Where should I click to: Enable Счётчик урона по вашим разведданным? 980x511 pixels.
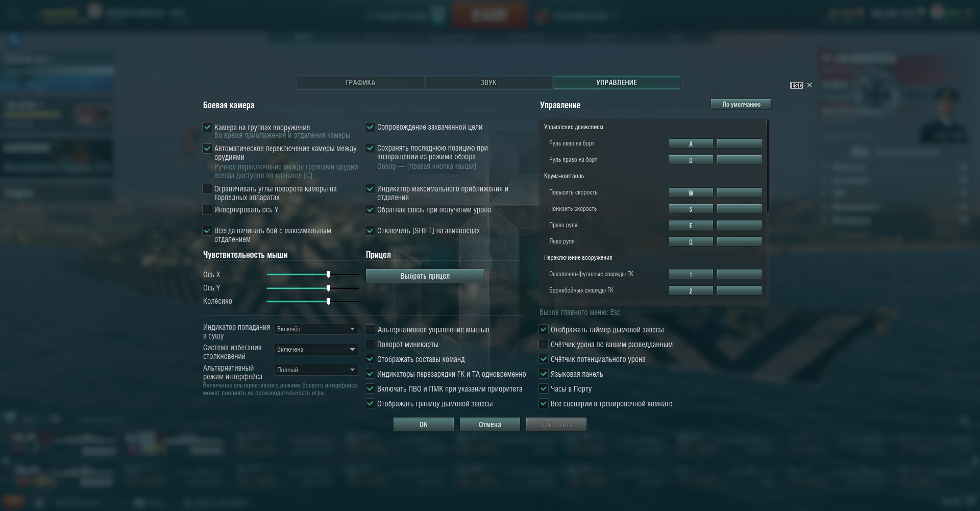click(544, 345)
